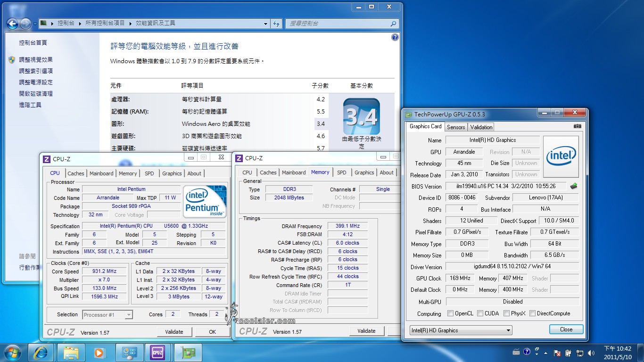Click the refresh button next to address bar

coord(277,23)
